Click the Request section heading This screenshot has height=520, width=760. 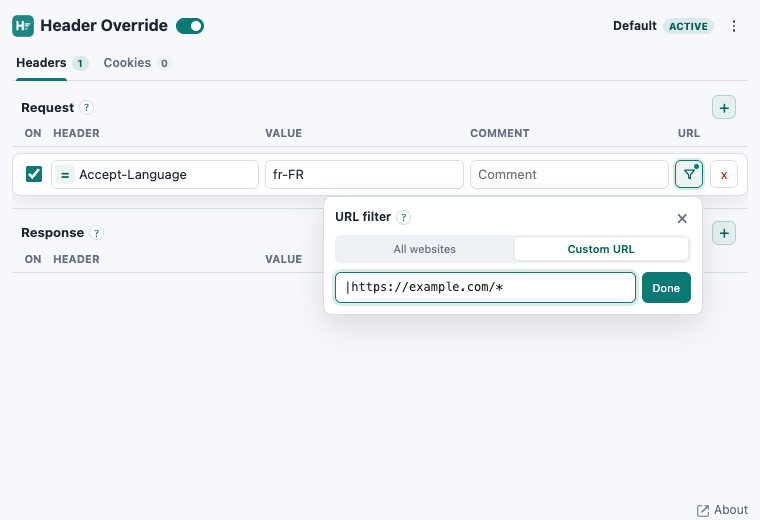48,108
